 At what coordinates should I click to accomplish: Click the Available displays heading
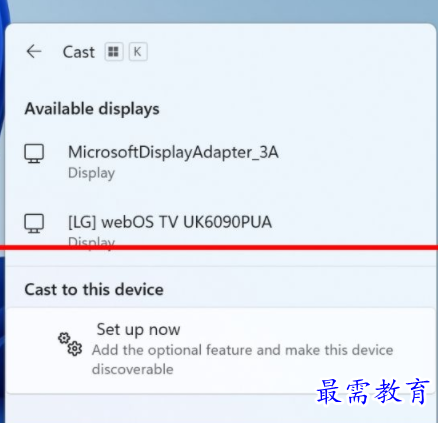(x=92, y=109)
